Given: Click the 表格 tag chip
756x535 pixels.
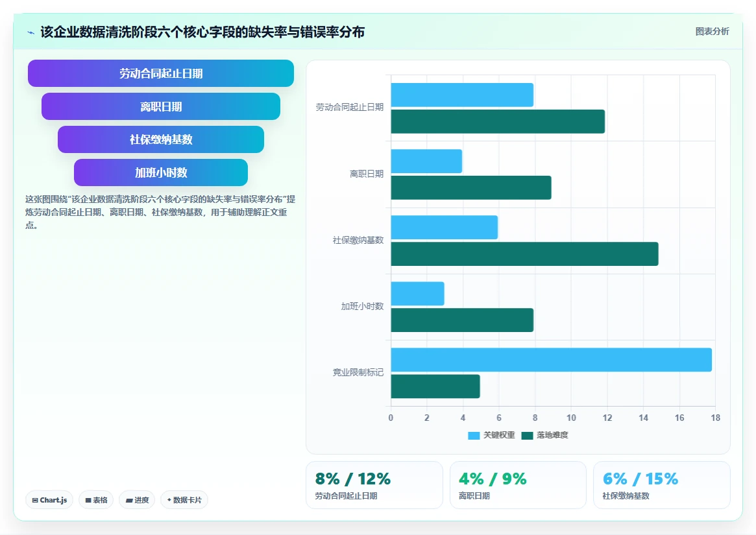Looking at the screenshot, I should (96, 500).
